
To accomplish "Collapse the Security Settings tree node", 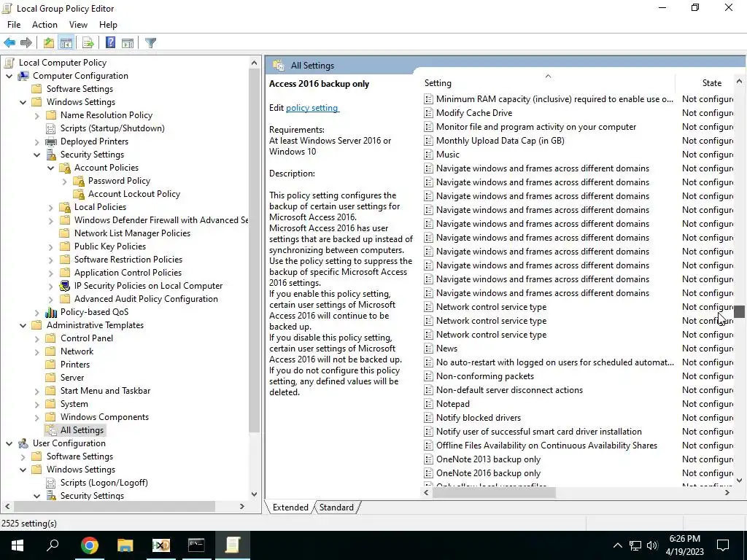I will [36, 155].
